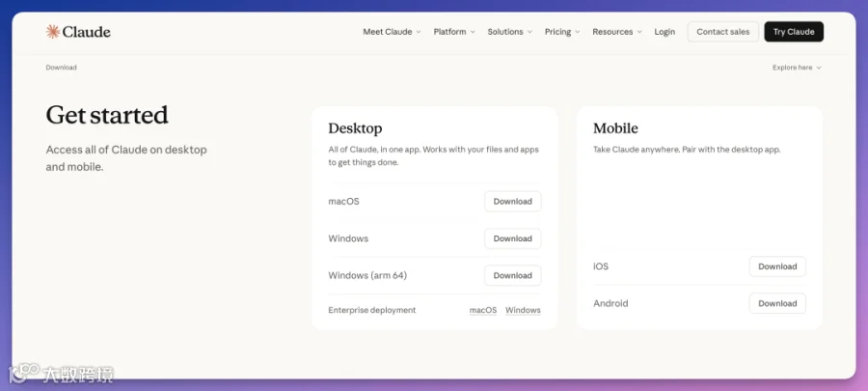Download the Windows (arm 64) app

pos(513,275)
